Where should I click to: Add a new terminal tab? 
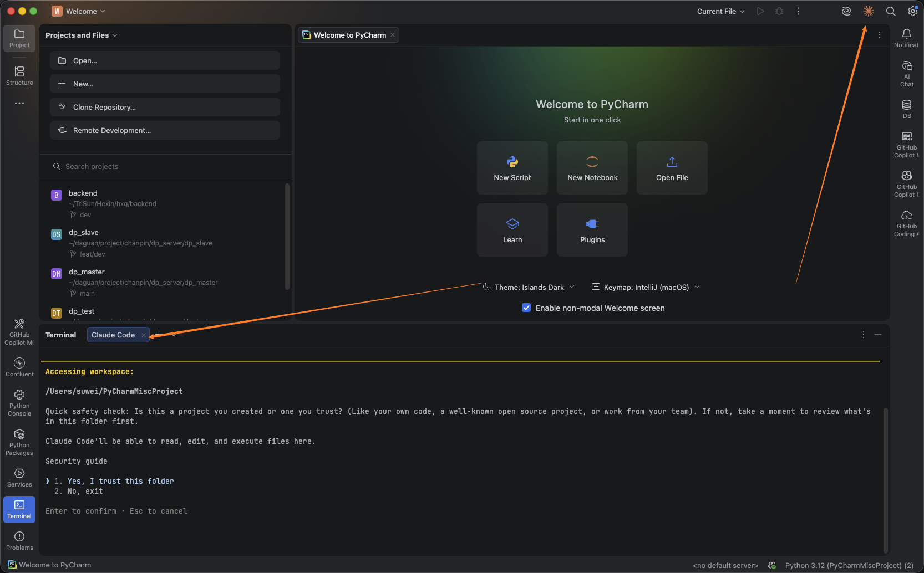pyautogui.click(x=158, y=335)
